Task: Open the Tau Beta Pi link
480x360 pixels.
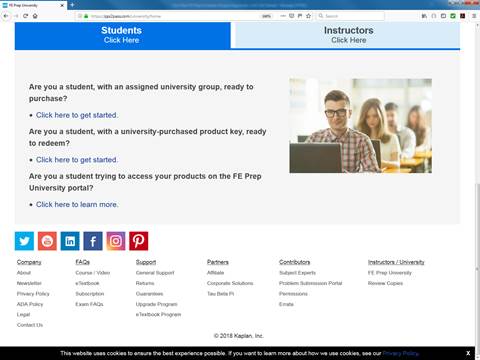Action: coord(220,294)
